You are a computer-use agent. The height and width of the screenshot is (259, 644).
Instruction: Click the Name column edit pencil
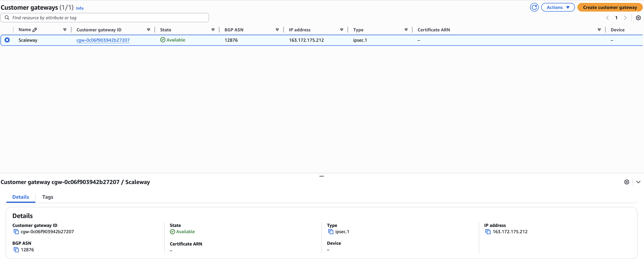click(35, 29)
